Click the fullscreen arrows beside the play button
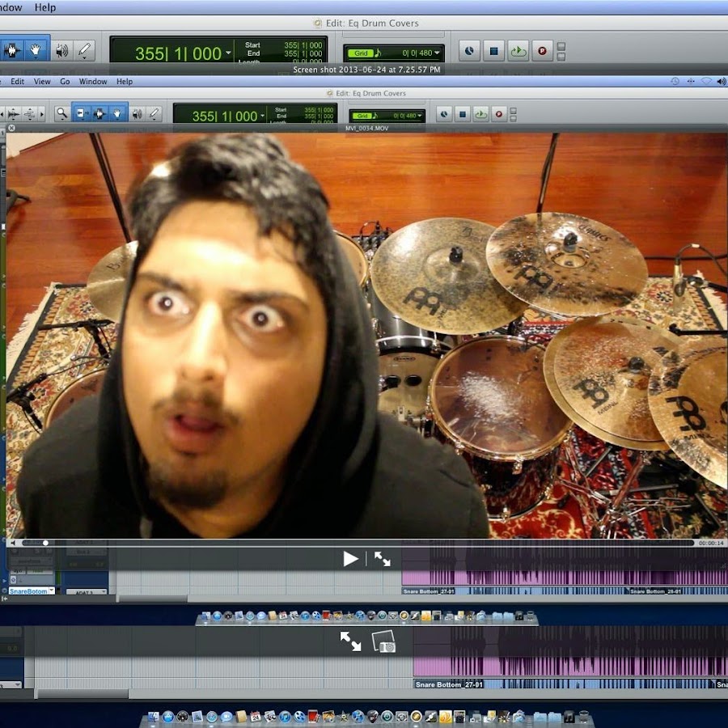The image size is (728, 728). (382, 559)
